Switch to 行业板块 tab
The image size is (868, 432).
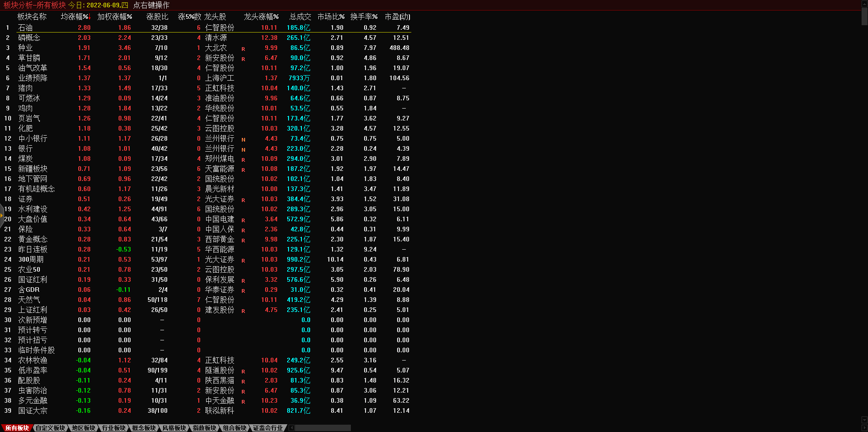[114, 428]
